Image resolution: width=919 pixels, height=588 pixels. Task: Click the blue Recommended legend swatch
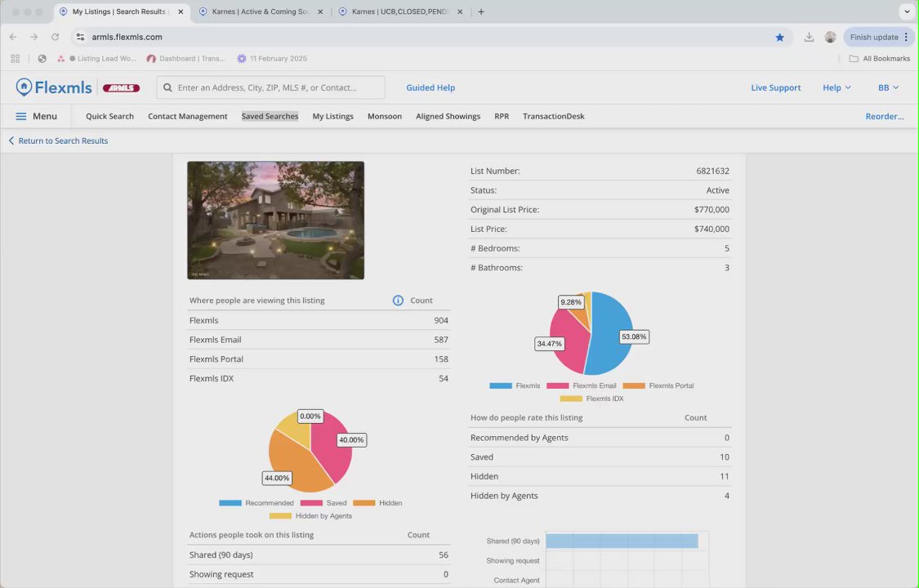pyautogui.click(x=230, y=503)
